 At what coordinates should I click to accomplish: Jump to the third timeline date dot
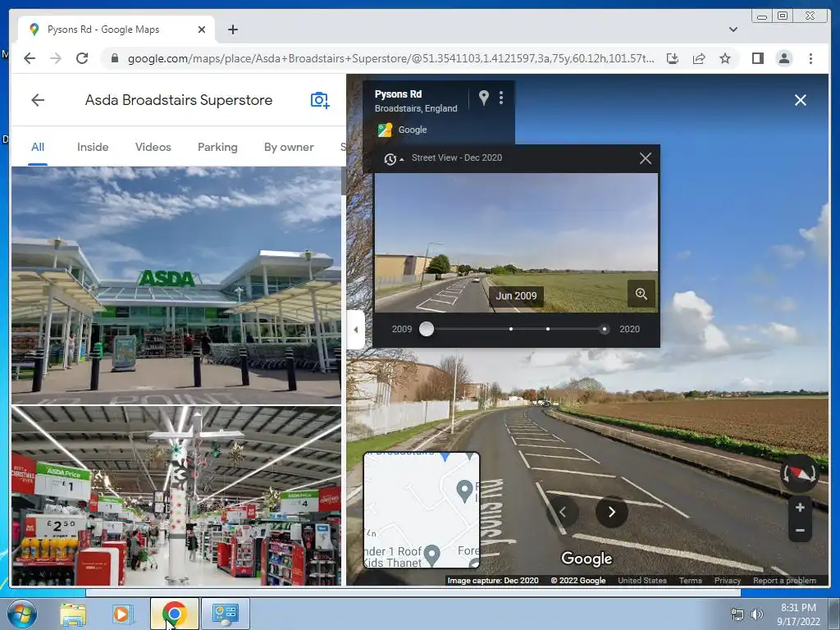547,329
